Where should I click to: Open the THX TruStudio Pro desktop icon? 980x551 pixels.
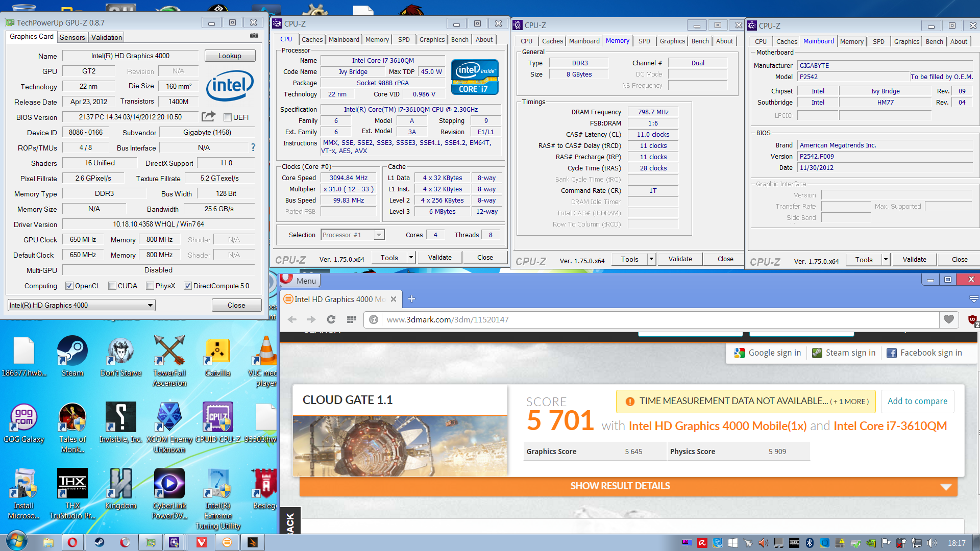coord(72,494)
